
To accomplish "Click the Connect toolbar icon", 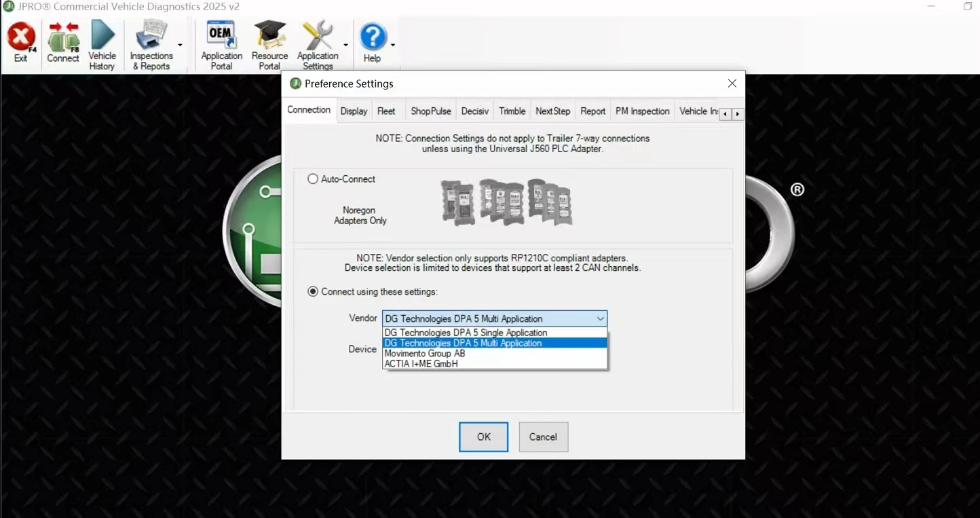I will point(63,38).
